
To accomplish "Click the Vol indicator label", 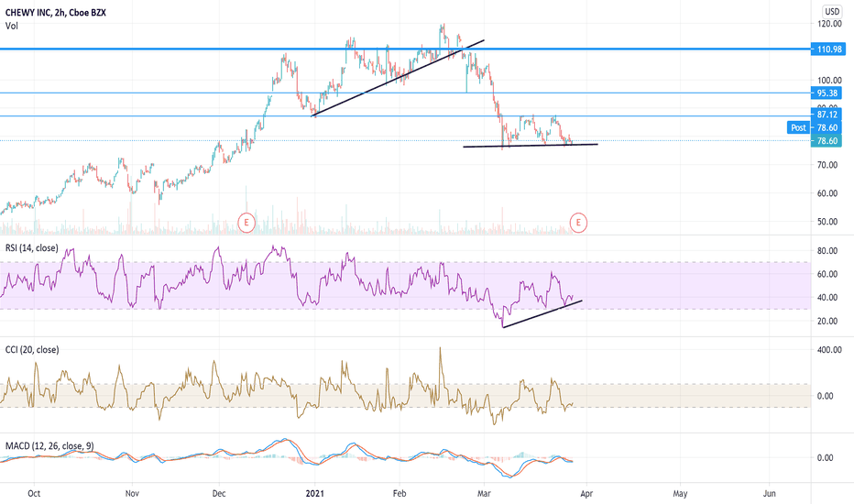I will pyautogui.click(x=11, y=26).
